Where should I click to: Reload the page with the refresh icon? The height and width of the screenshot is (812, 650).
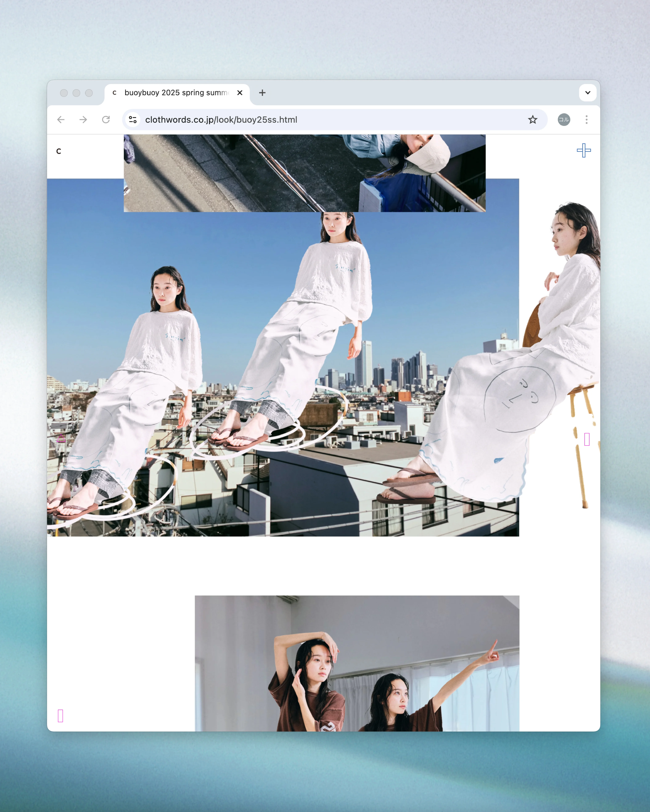[106, 120]
